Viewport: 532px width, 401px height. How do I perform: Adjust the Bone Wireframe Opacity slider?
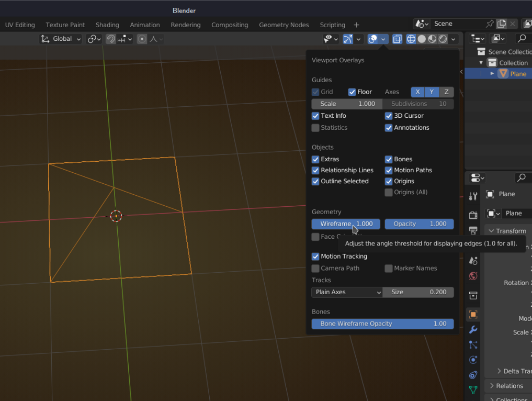382,324
